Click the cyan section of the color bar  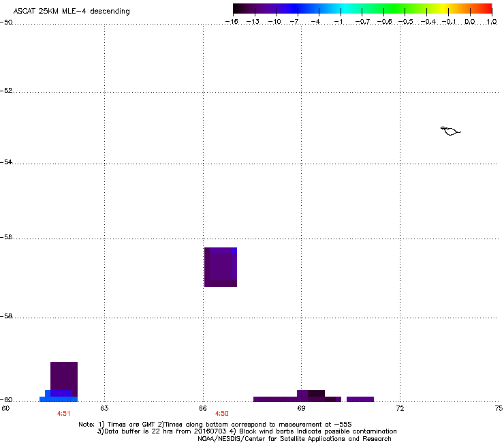click(x=343, y=9)
